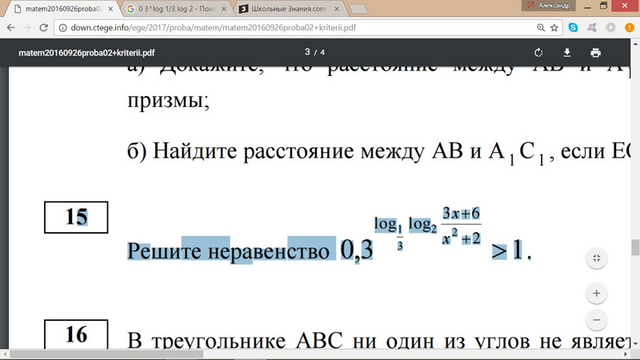Click the extension icon next to Skype
The height and width of the screenshot is (360, 640).
point(592,27)
